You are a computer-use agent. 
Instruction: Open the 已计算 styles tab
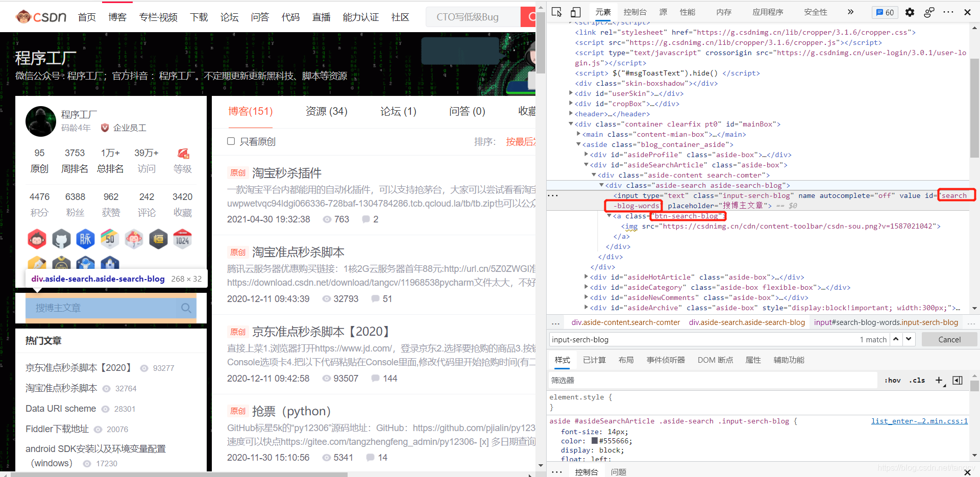coord(594,360)
